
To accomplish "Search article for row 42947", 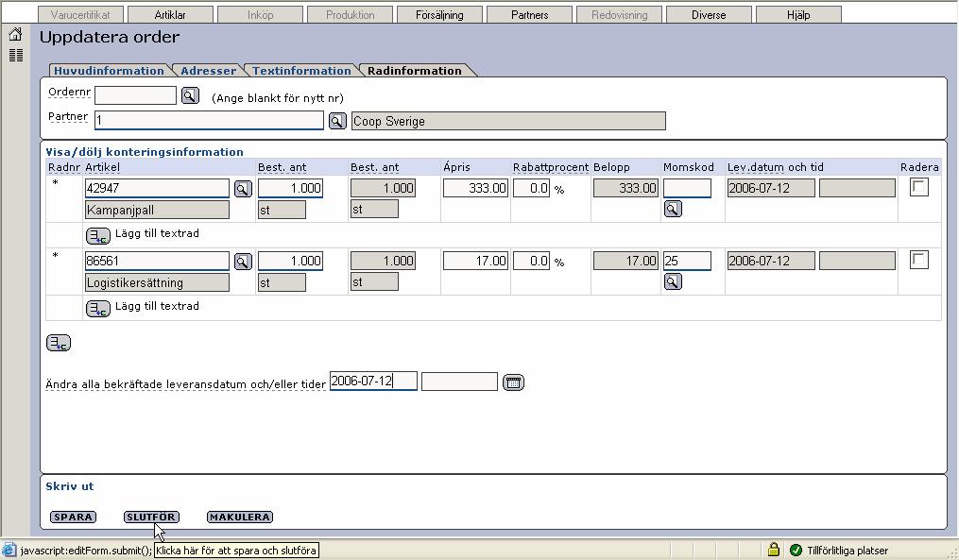I will (x=243, y=189).
